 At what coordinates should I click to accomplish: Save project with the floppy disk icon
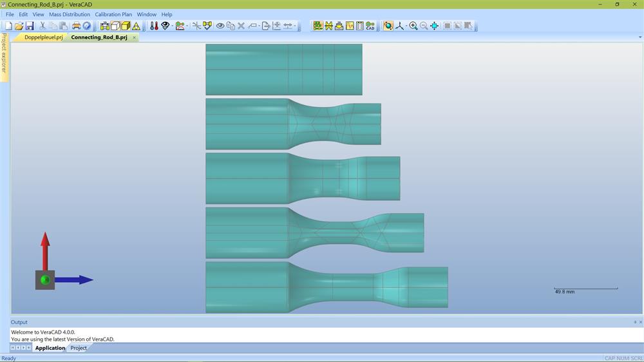30,26
